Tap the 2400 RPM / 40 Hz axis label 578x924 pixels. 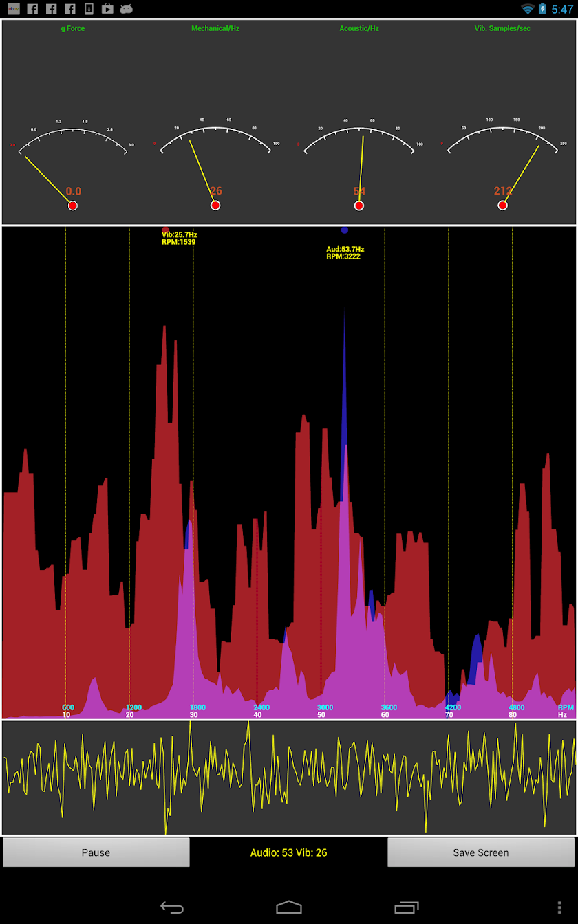(x=261, y=711)
